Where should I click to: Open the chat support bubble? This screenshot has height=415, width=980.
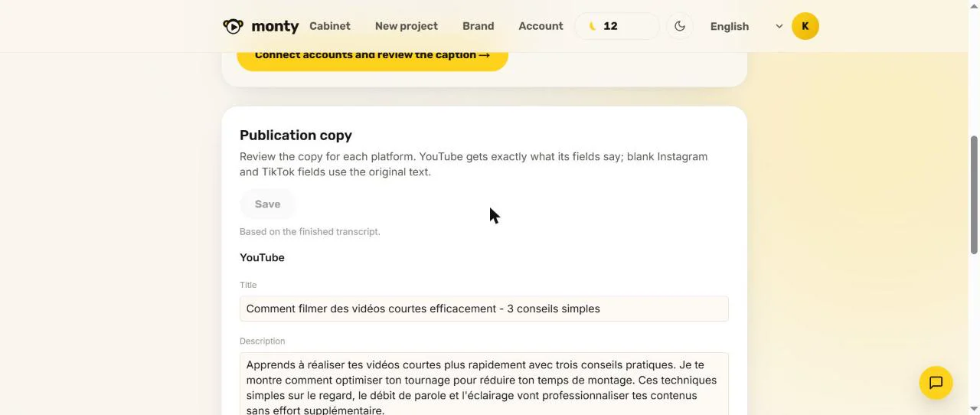coord(936,383)
